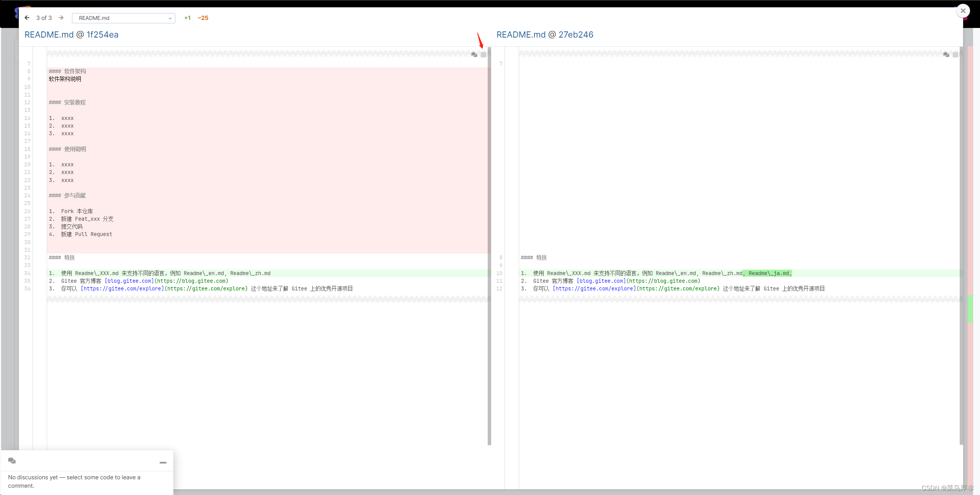Click the +1 additions counter

pyautogui.click(x=187, y=18)
